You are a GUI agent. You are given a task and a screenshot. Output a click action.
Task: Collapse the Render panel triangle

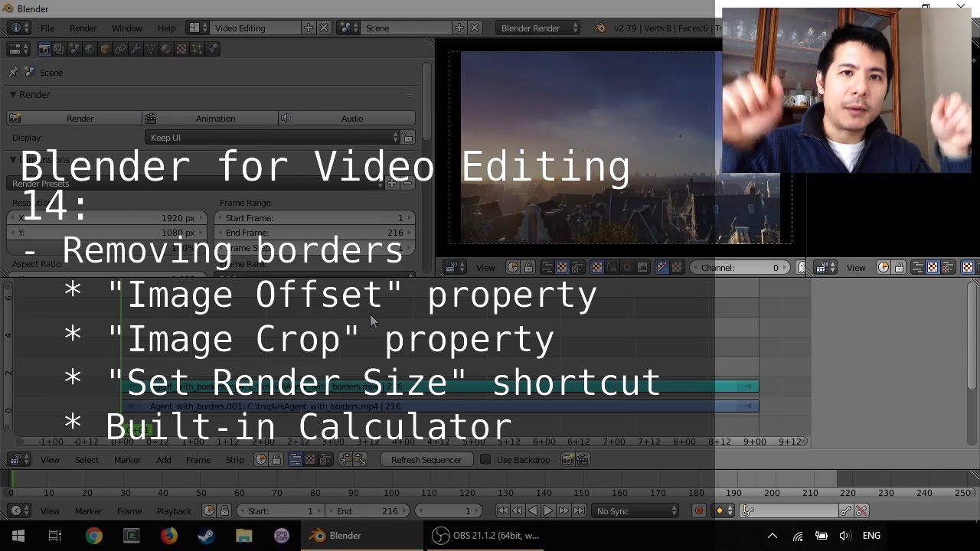coord(13,94)
